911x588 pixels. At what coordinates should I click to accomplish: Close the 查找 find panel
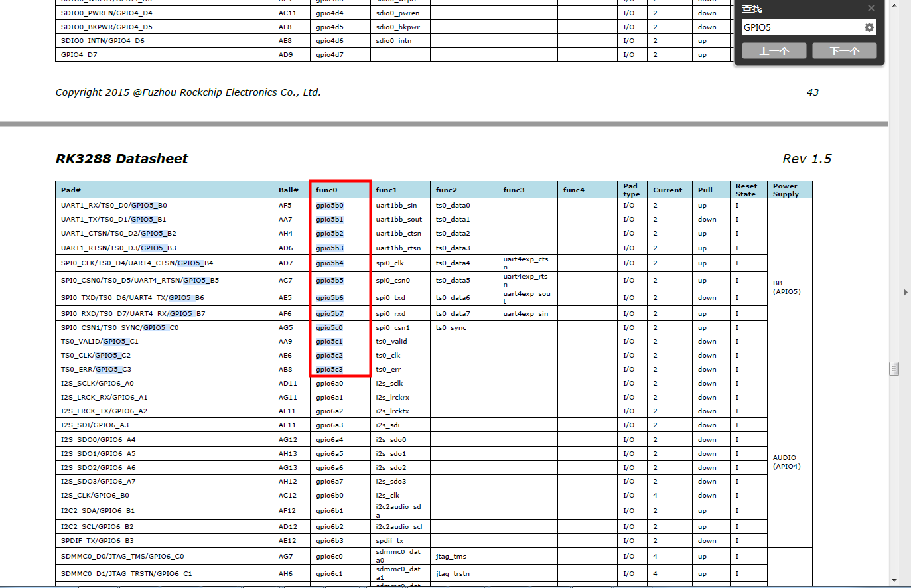871,8
